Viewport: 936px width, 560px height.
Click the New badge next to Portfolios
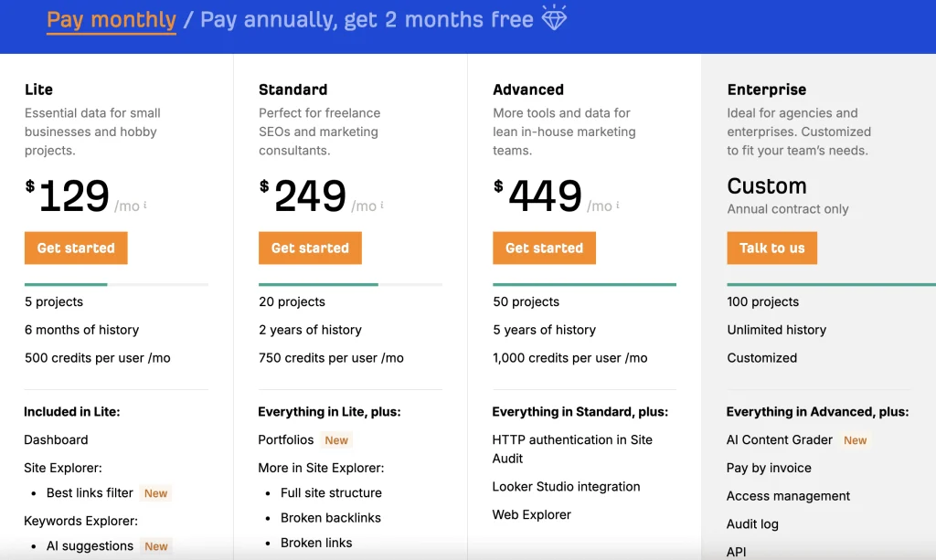pyautogui.click(x=336, y=440)
